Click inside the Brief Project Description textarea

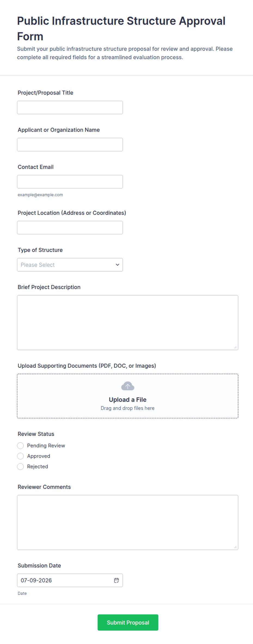[128, 323]
